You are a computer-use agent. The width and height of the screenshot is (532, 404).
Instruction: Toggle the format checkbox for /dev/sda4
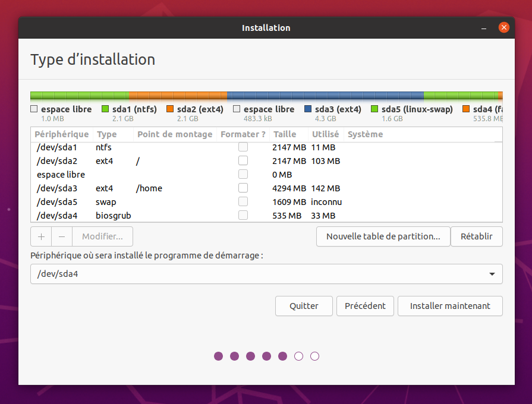(243, 215)
